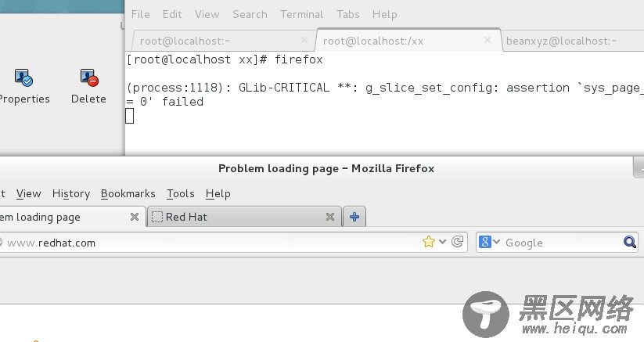Switch to the Red Hat tab
The image size is (644, 342).
pyautogui.click(x=244, y=217)
